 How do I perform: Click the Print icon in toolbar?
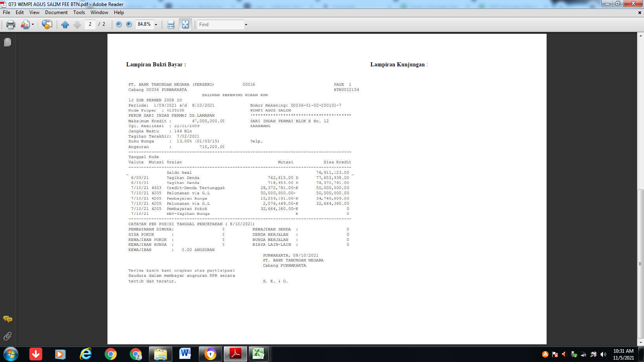(x=11, y=25)
